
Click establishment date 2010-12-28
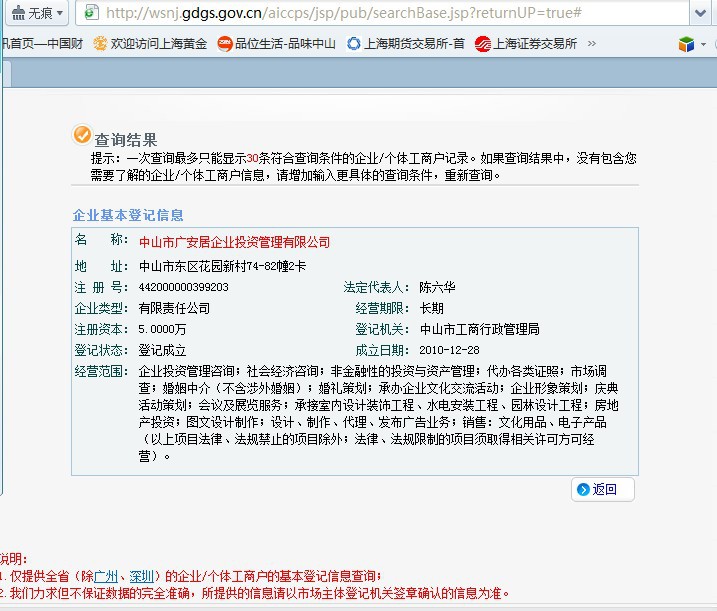(x=449, y=350)
